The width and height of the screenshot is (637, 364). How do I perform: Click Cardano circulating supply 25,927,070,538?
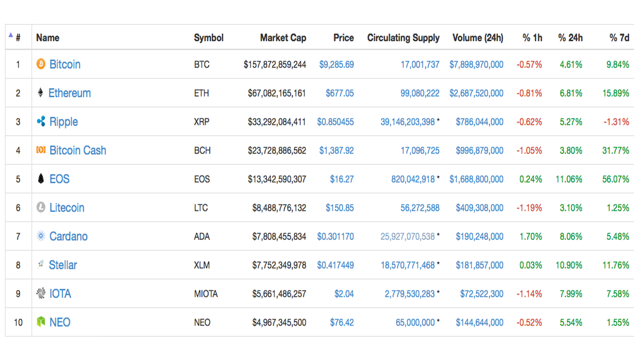(407, 236)
